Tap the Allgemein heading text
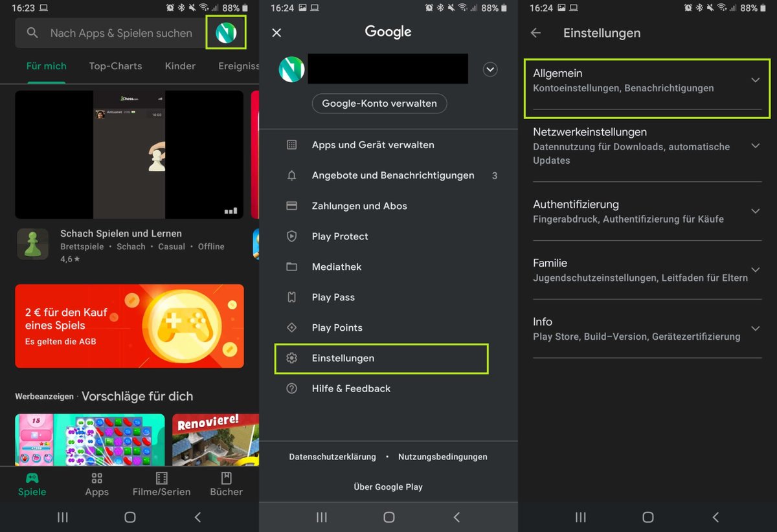Image resolution: width=777 pixels, height=532 pixels. pos(557,74)
